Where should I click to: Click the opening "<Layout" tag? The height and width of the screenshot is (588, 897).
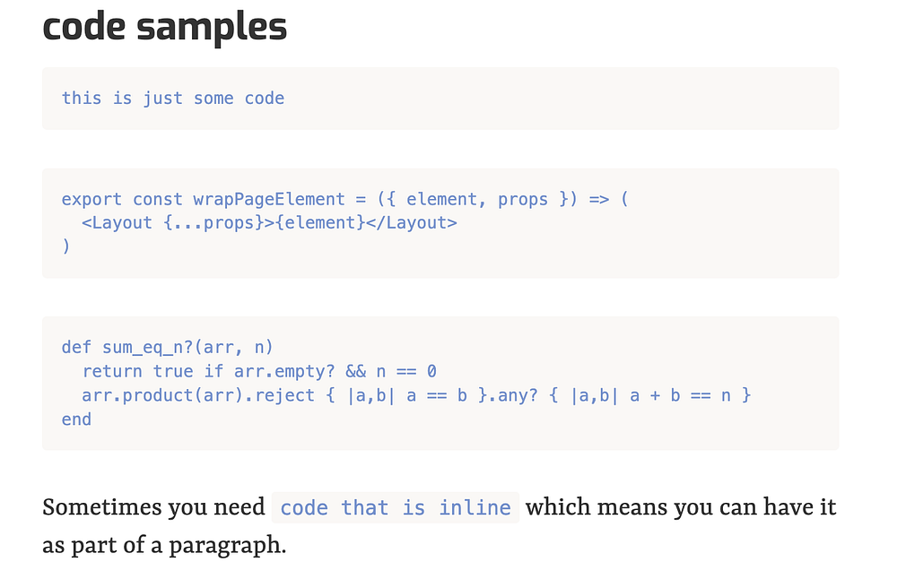tap(117, 222)
